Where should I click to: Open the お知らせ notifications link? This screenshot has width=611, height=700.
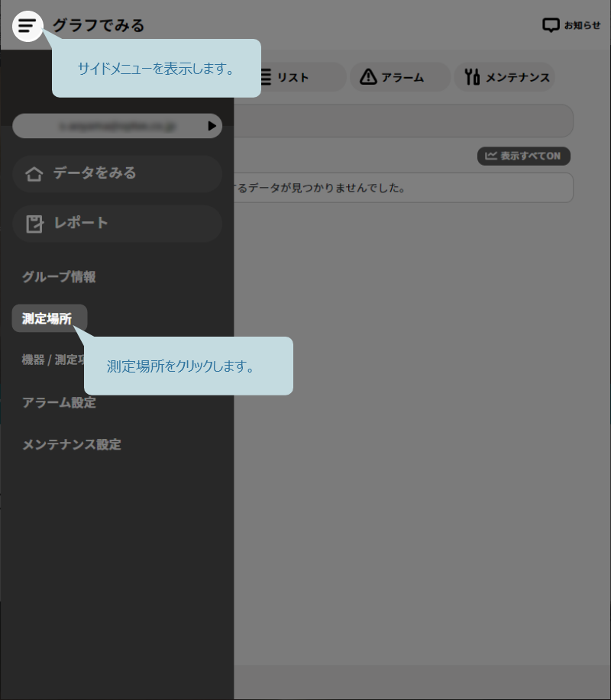[x=571, y=25]
